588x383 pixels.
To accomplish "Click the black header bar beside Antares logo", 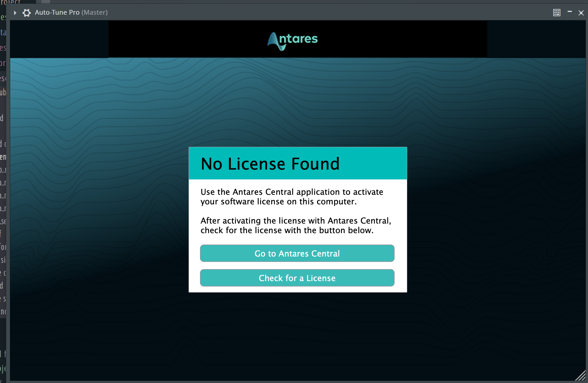I will click(x=389, y=39).
